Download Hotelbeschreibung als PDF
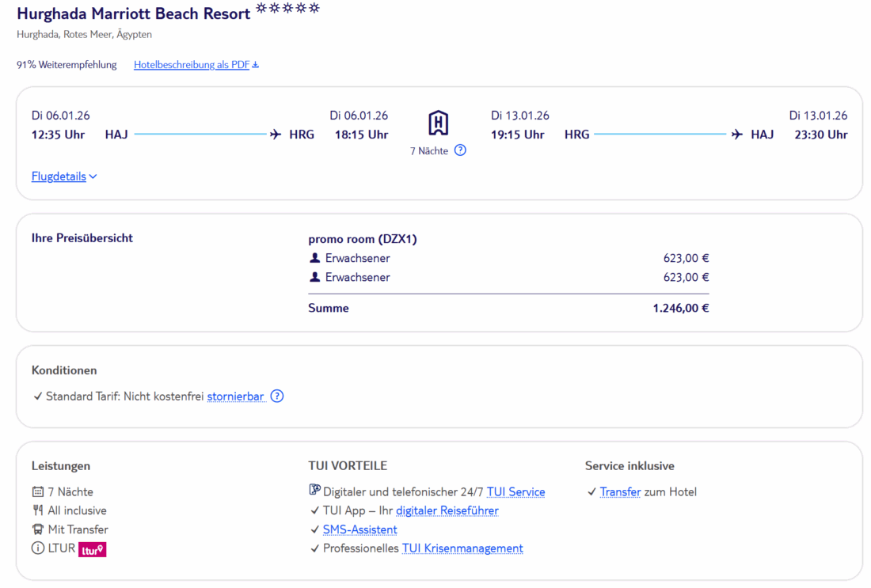The image size is (871, 588). (x=196, y=65)
